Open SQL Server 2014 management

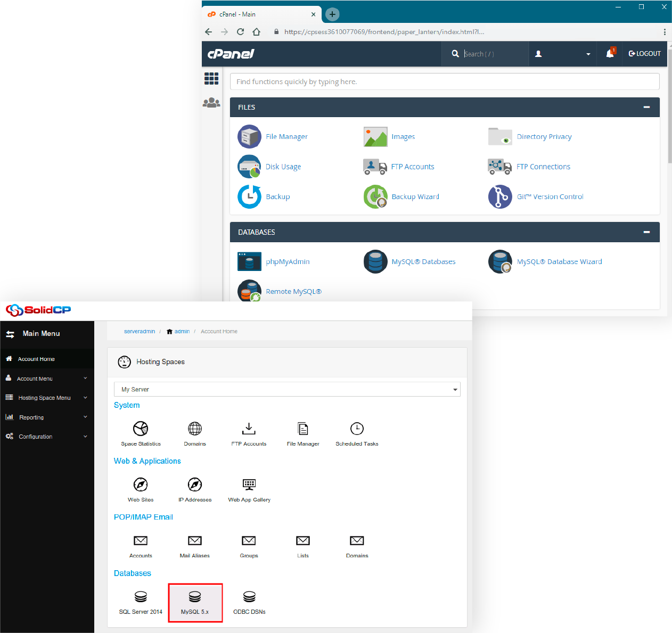pos(140,602)
